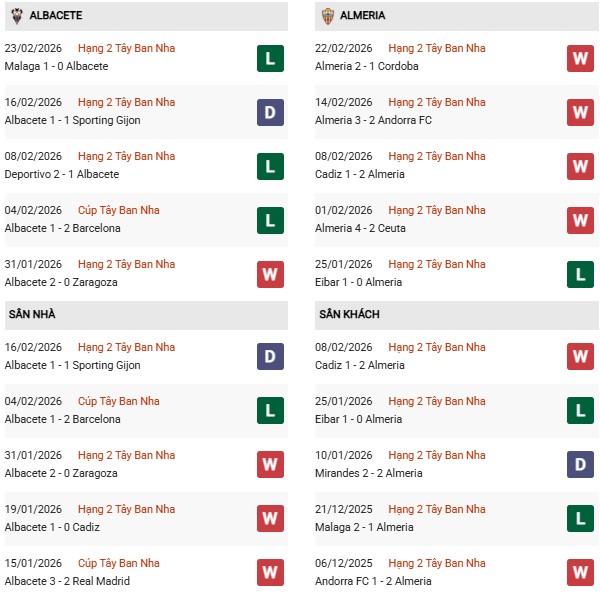The width and height of the screenshot is (600, 595).
Task: Click the Almeria club crest icon
Action: click(328, 16)
